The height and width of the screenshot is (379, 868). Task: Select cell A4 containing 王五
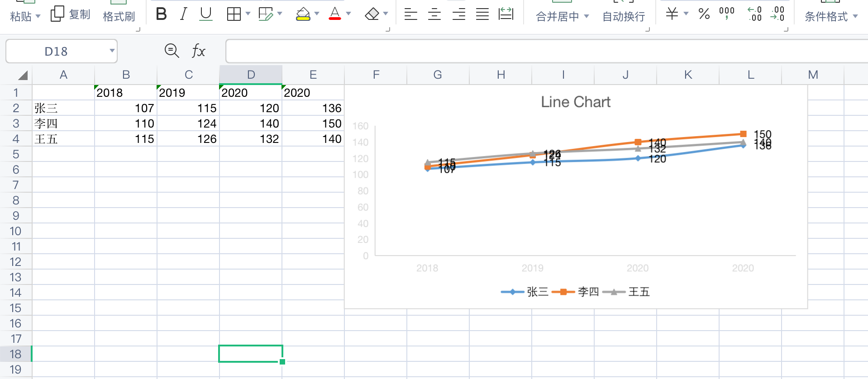[63, 139]
